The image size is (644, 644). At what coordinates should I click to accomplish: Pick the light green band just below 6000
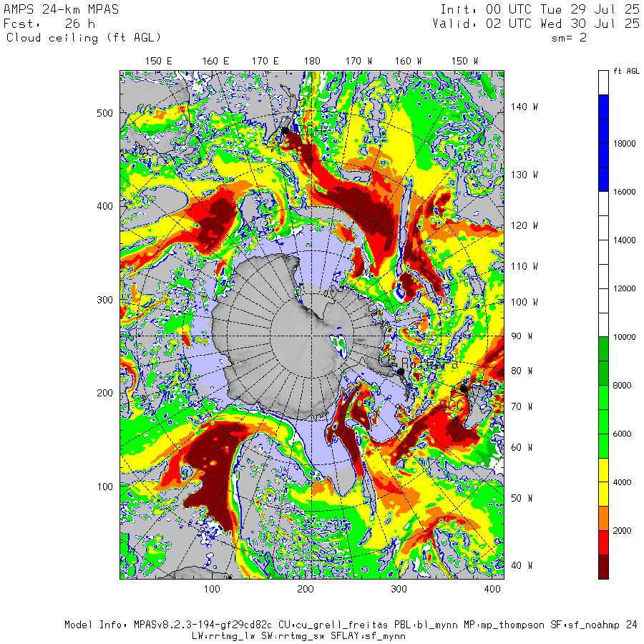[603, 446]
